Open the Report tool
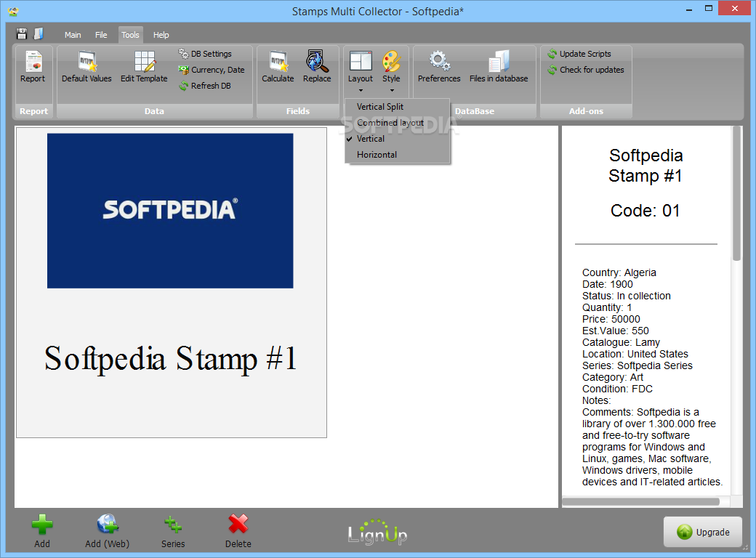 (x=33, y=67)
